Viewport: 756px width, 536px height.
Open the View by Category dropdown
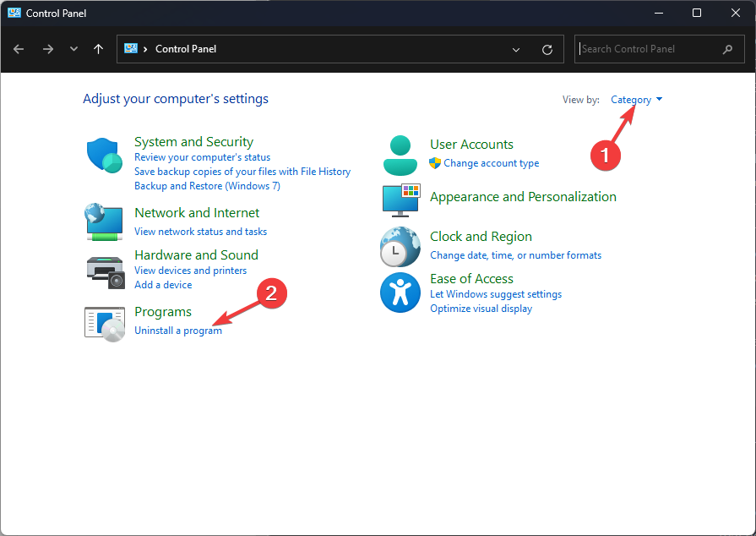click(636, 100)
